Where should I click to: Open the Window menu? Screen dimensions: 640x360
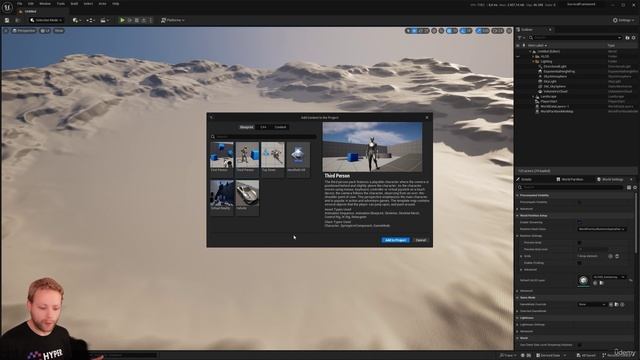click(x=45, y=4)
